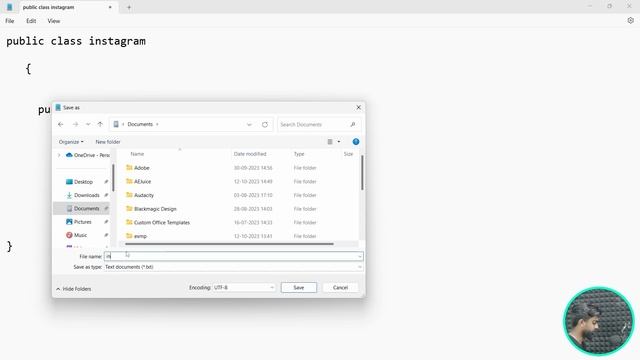Close the public class instagram tab

[x=110, y=7]
